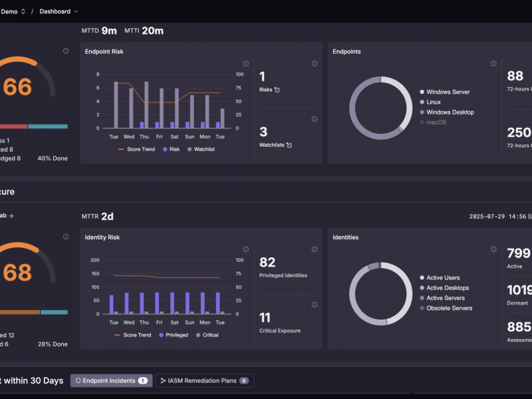532x399 pixels.
Task: Click the 88 endpoints 72-hours value
Action: (515, 76)
